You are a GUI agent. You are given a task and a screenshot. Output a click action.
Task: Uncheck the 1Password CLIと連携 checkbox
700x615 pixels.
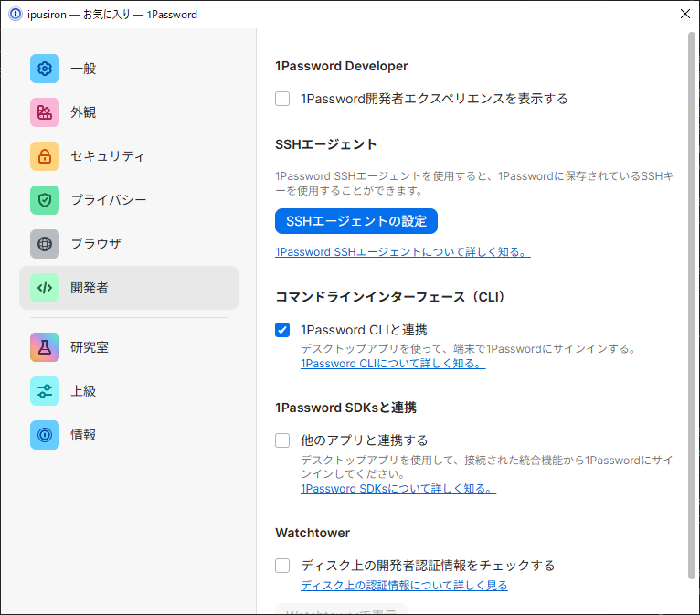pyautogui.click(x=283, y=330)
